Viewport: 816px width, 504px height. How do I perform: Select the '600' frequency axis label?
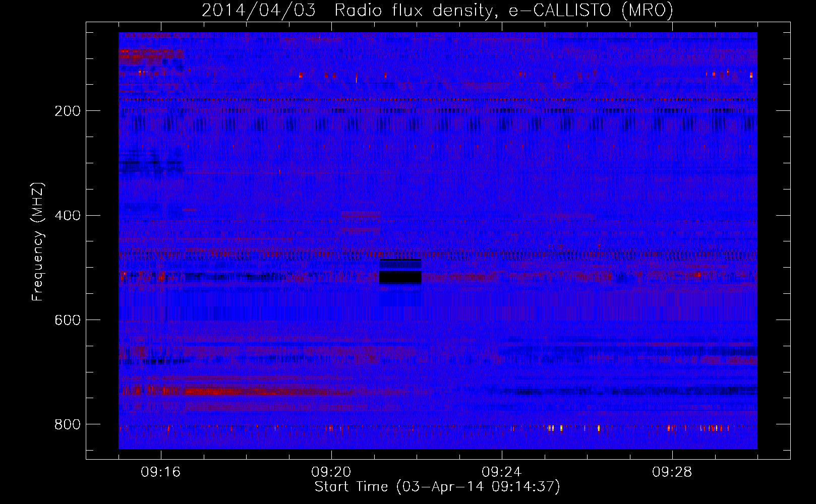click(68, 321)
